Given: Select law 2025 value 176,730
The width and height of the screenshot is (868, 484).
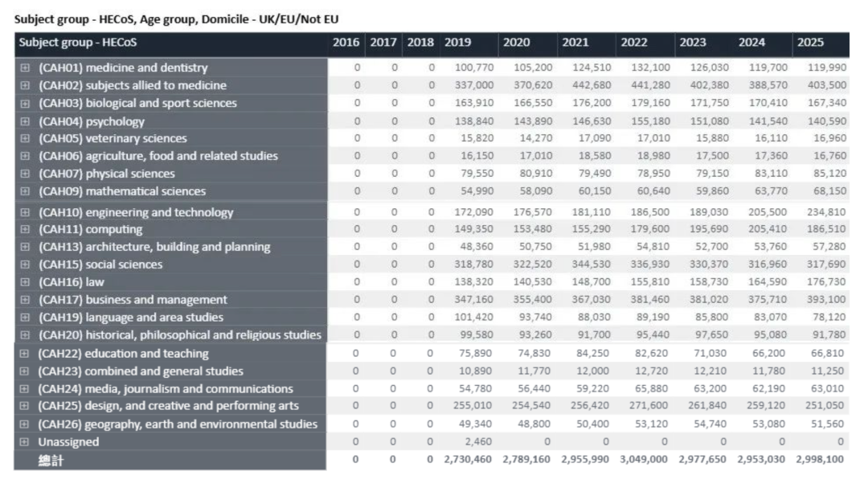Looking at the screenshot, I should (x=826, y=282).
